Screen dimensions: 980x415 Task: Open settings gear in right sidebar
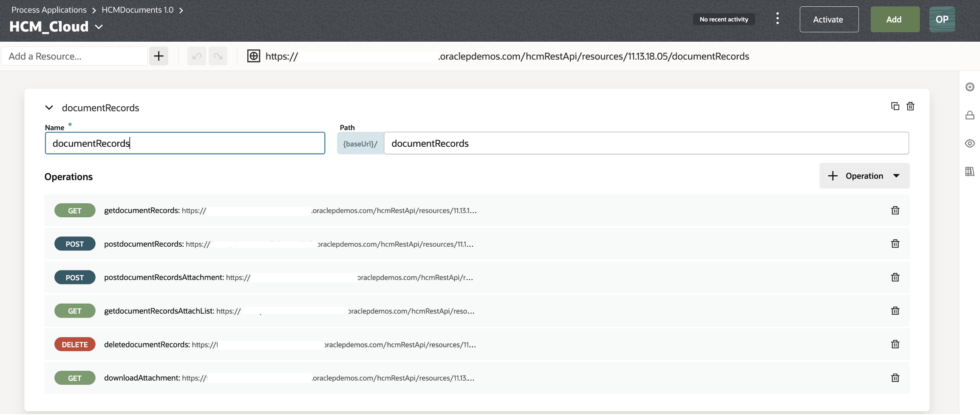(x=970, y=87)
